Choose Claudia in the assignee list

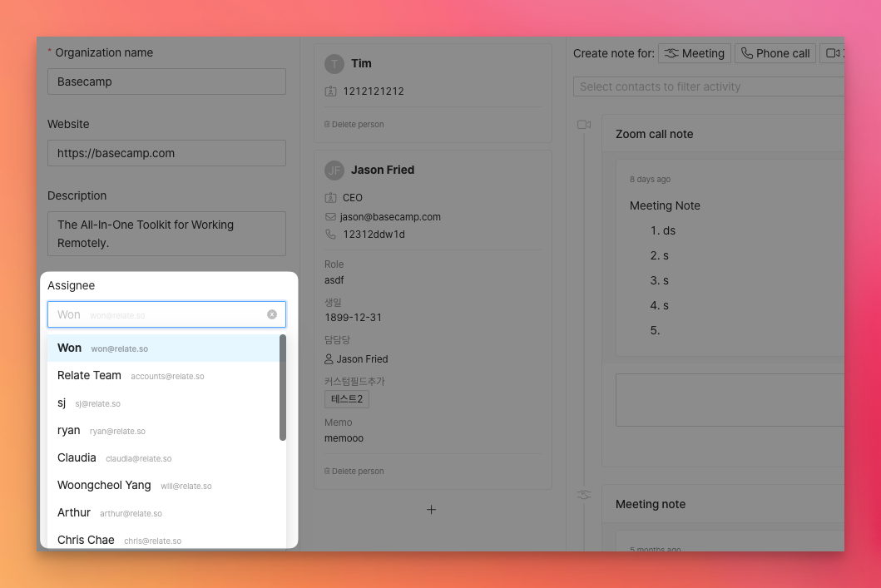pos(163,458)
